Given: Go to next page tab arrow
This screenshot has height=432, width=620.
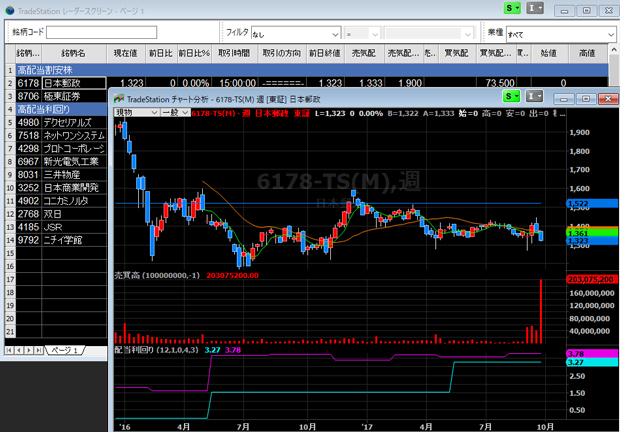Looking at the screenshot, I should (x=28, y=350).
